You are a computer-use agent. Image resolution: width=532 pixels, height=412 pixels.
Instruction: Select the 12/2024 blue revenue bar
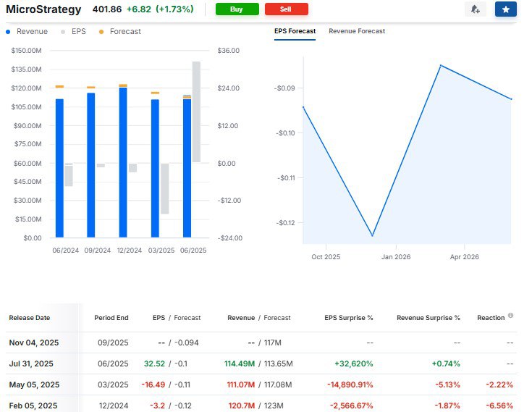pos(123,163)
